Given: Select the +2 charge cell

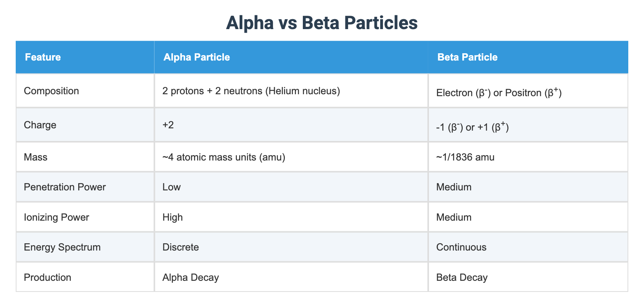Looking at the screenshot, I should (x=291, y=125).
